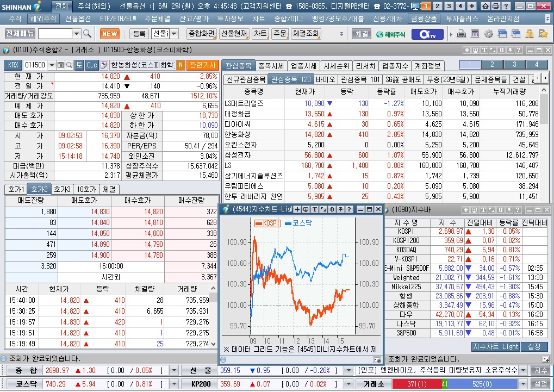
Task: Click stock search magnifier beside code field
Action: pyautogui.click(x=69, y=65)
